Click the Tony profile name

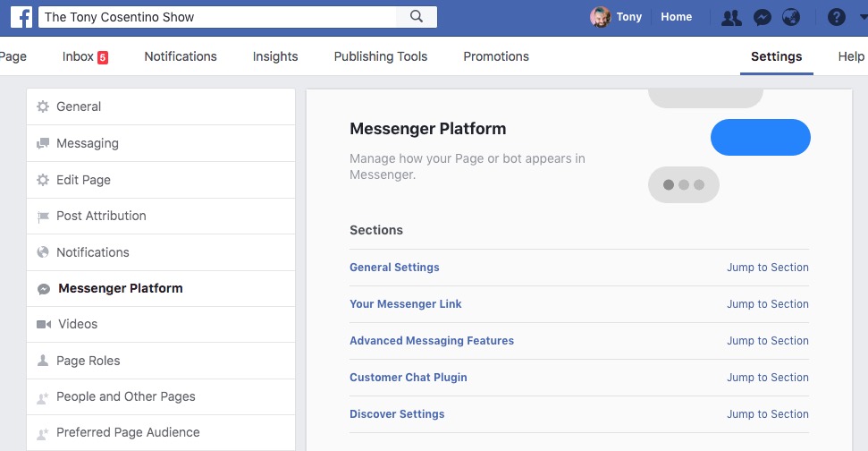pos(628,17)
